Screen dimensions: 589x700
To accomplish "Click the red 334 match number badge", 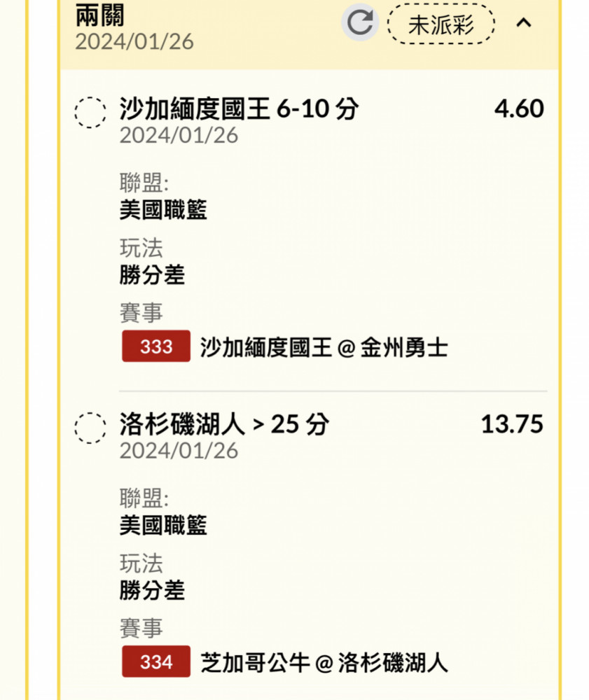I will 156,661.
